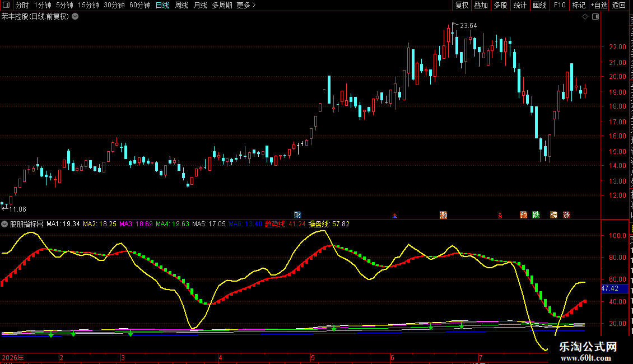Image resolution: width=633 pixels, height=364 pixels.
Task: Open the 多周期 multi-period view
Action: coord(222,5)
